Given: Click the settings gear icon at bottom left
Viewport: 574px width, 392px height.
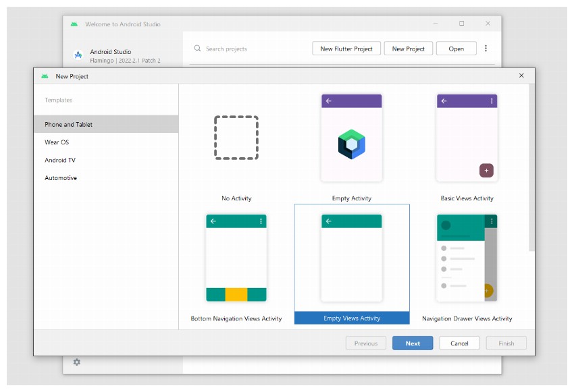Looking at the screenshot, I should (x=78, y=362).
